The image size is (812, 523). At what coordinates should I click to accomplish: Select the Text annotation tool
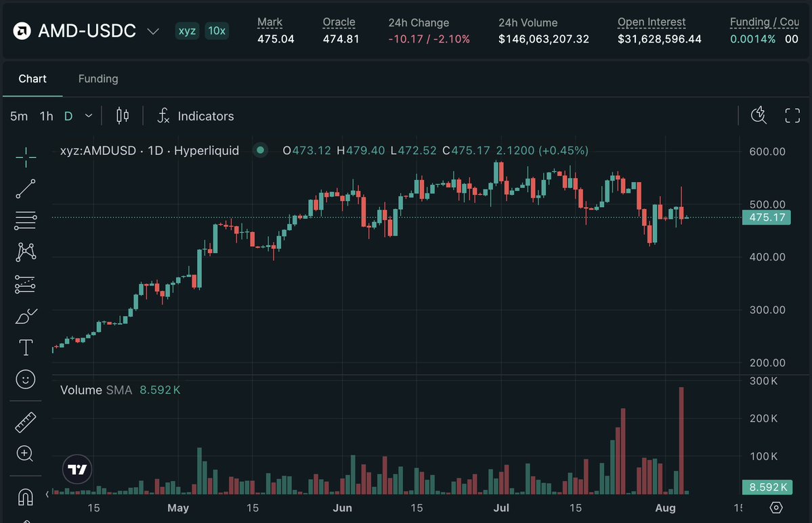pyautogui.click(x=25, y=348)
